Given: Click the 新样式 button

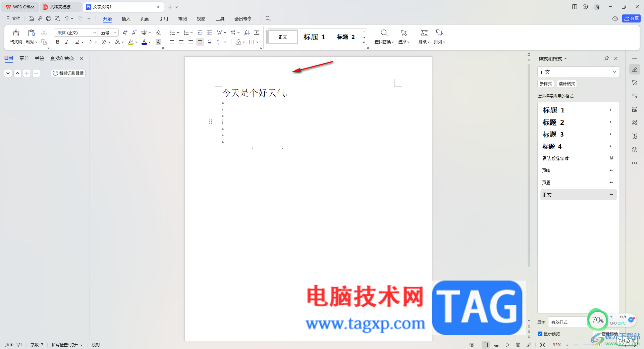Looking at the screenshot, I should tap(545, 84).
